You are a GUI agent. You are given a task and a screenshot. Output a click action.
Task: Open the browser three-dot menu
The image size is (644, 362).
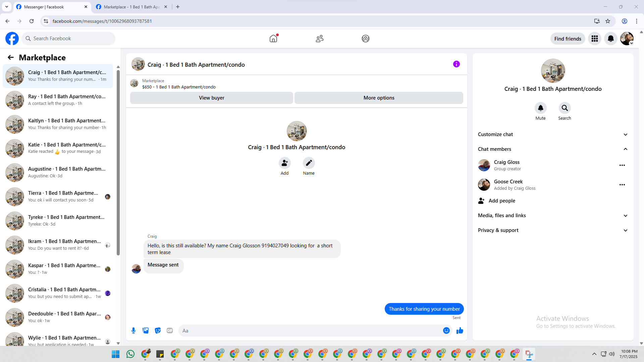click(x=637, y=21)
